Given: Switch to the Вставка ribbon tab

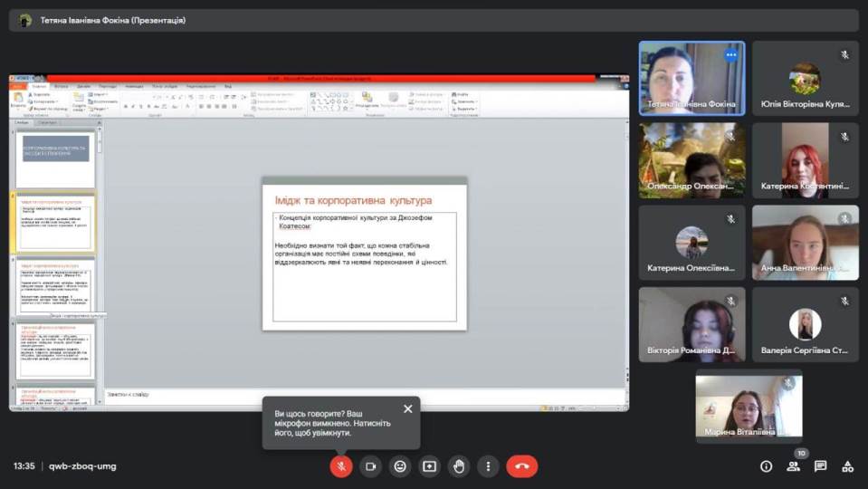Looking at the screenshot, I should (x=62, y=86).
